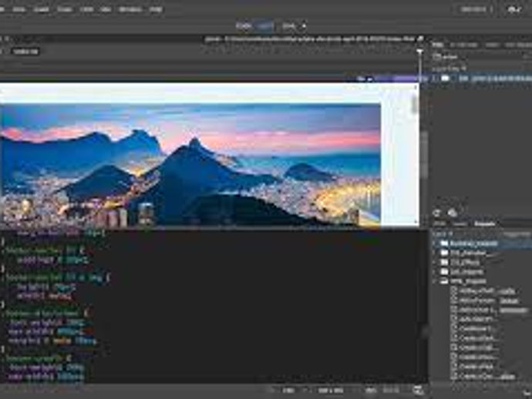Screen dimensions: 532x399
Task: Collapse the expanded snippets folder
Action: point(435,281)
